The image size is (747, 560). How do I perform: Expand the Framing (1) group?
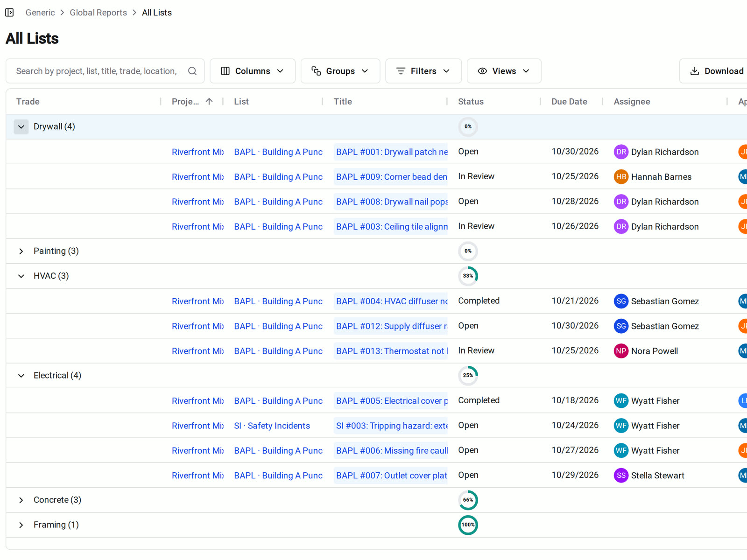(21, 525)
